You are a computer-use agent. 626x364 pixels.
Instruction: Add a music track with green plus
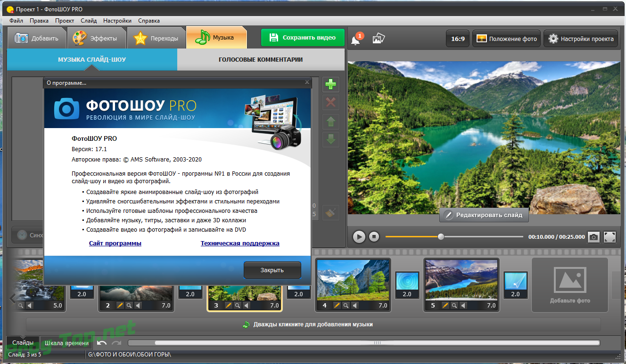point(331,85)
